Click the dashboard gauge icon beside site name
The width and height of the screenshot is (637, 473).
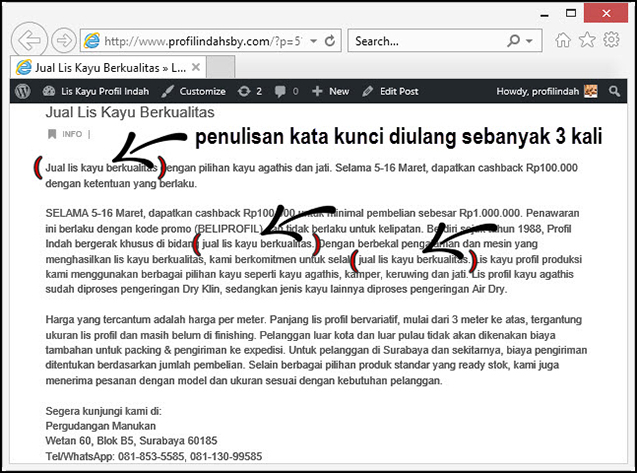coord(49,91)
